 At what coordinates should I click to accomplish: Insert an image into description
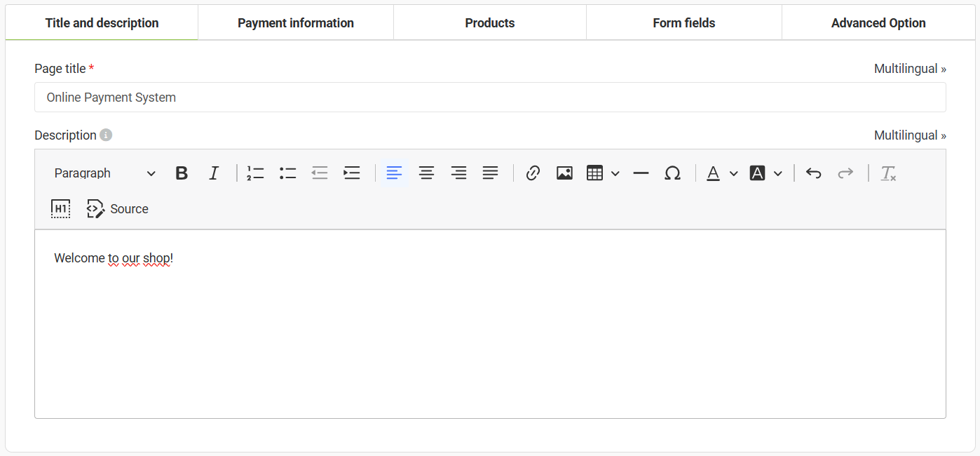pos(564,173)
